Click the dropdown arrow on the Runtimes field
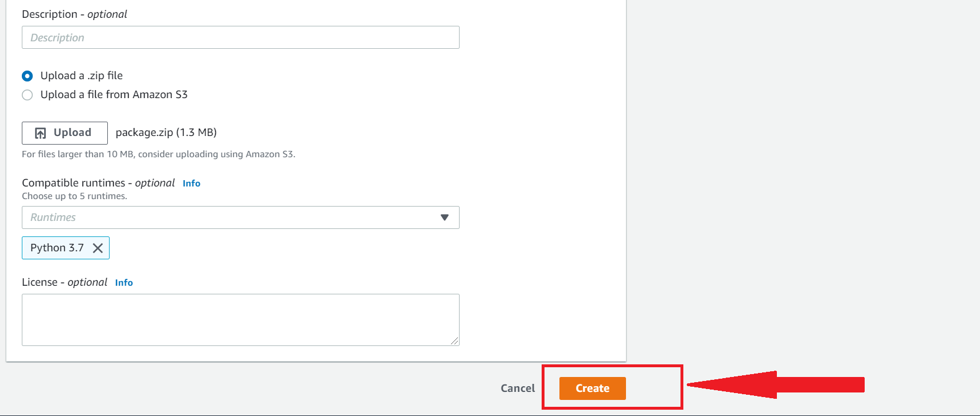This screenshot has height=416, width=980. (x=444, y=217)
